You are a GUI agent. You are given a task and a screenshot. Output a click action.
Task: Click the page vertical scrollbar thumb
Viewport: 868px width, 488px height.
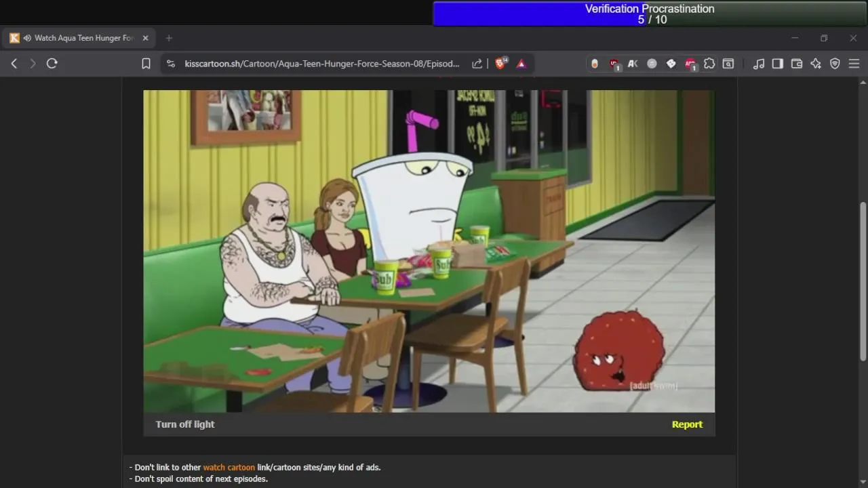(x=863, y=281)
